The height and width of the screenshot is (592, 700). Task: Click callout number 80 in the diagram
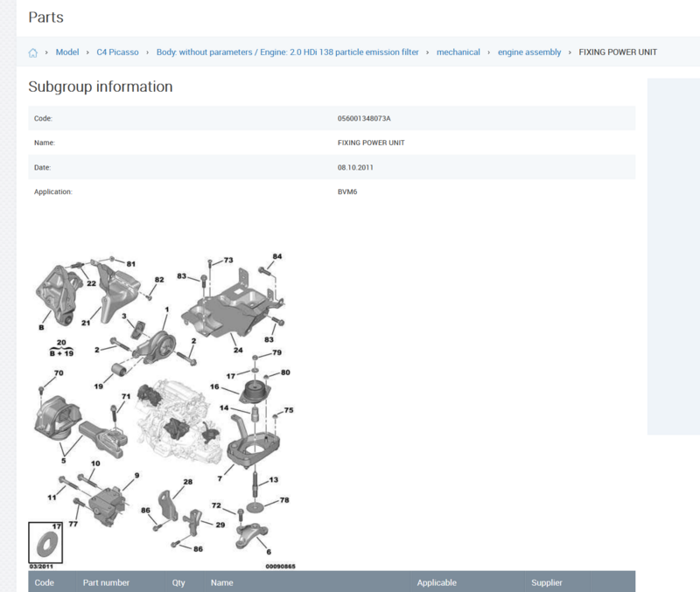tap(285, 373)
